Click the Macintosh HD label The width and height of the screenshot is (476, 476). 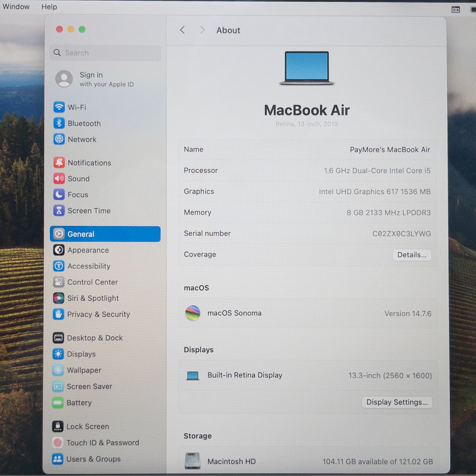(x=232, y=461)
